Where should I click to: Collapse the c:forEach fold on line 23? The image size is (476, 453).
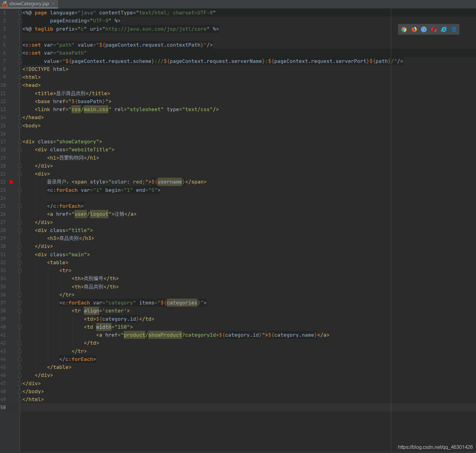(x=20, y=190)
